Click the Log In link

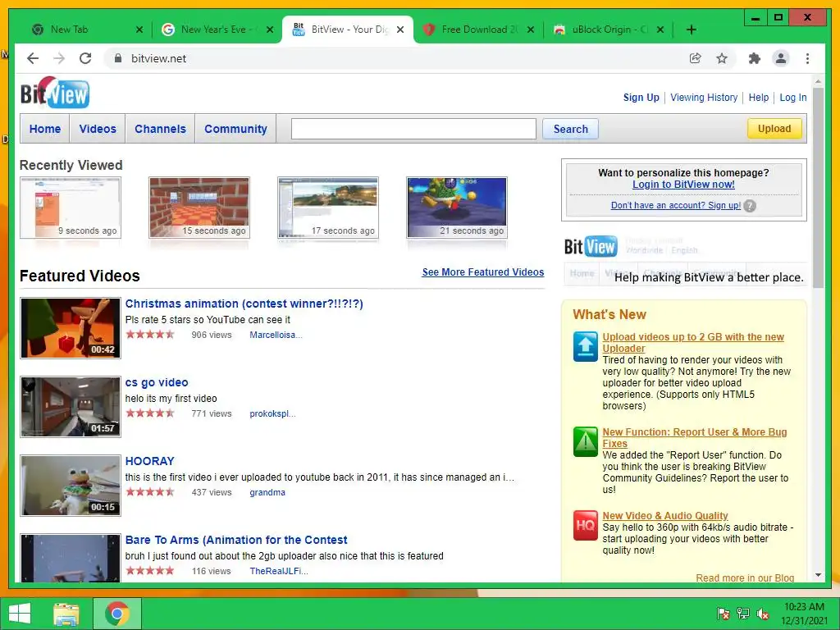[x=793, y=98]
